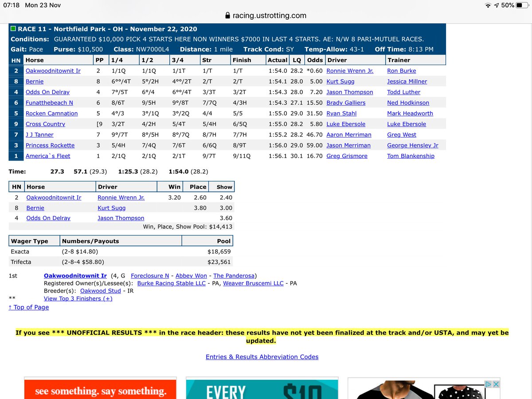Image resolution: width=532 pixels, height=399 pixels.
Task: Open the Rocken Camnation horse link
Action: coord(51,113)
